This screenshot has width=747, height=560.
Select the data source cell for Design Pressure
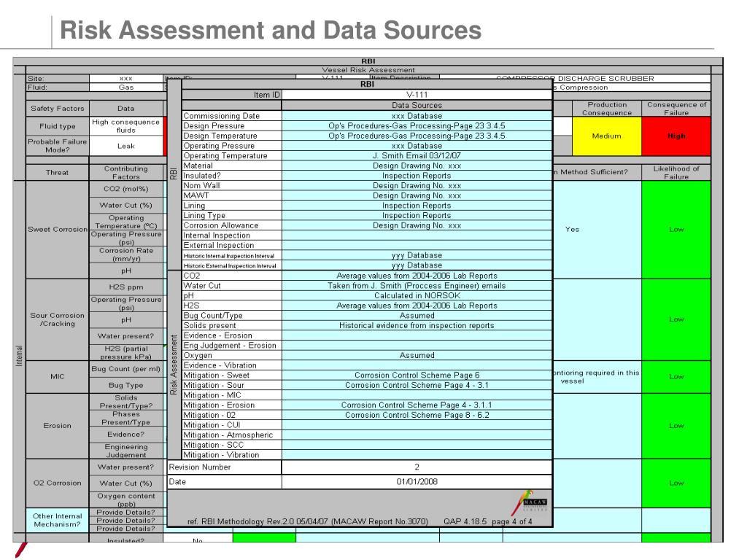pos(417,125)
